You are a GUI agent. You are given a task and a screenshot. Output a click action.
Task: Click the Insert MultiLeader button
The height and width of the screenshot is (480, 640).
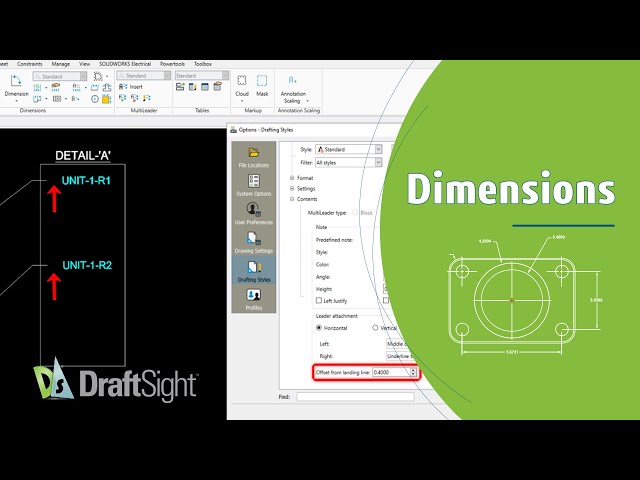(131, 87)
